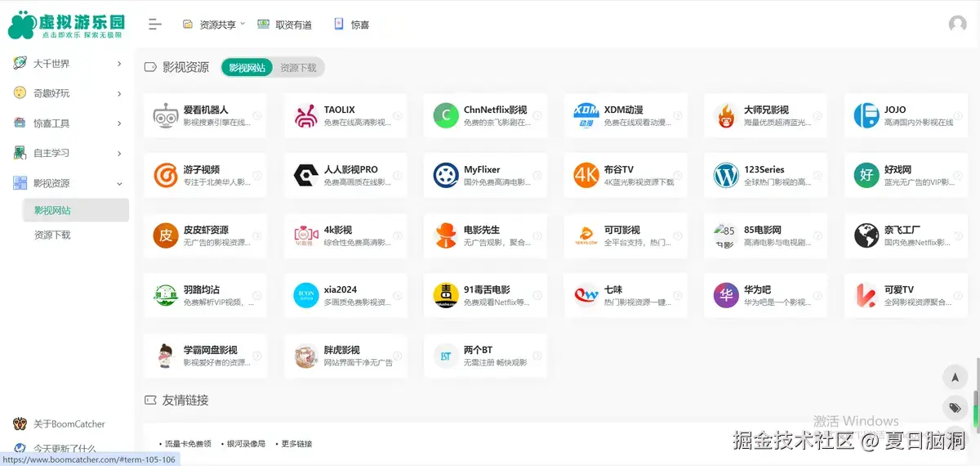
Task: Open the 更多链接 link
Action: point(296,444)
